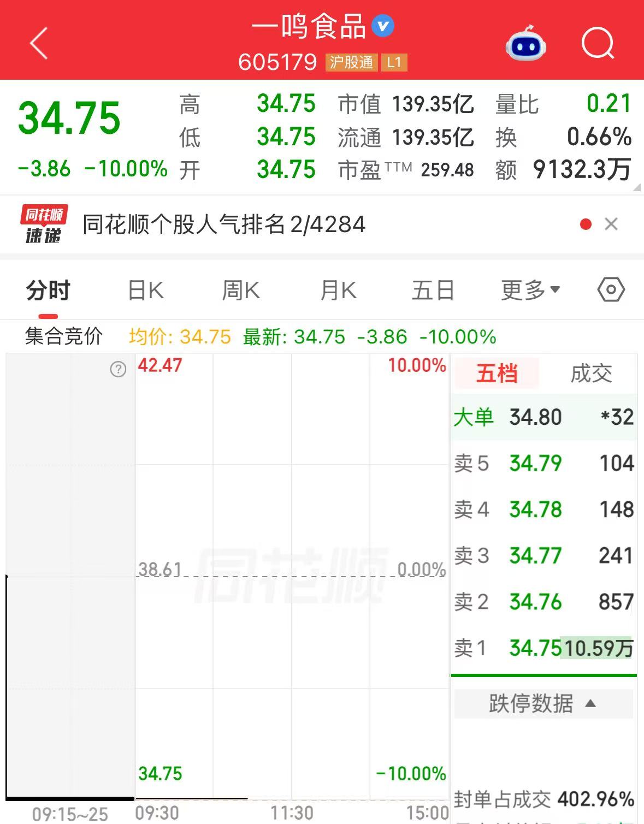Tap the question mark help icon in chart

(x=118, y=370)
